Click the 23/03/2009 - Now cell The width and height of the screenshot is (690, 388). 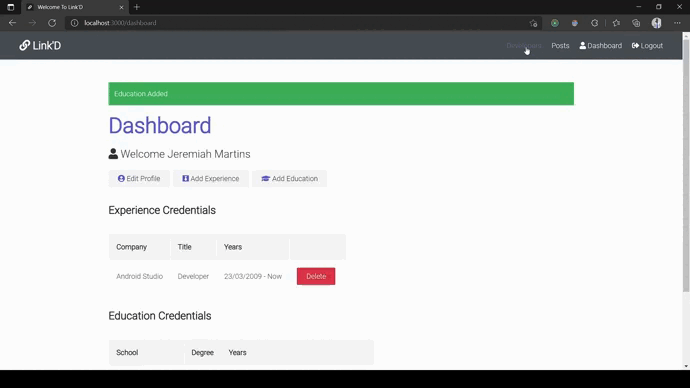(253, 276)
